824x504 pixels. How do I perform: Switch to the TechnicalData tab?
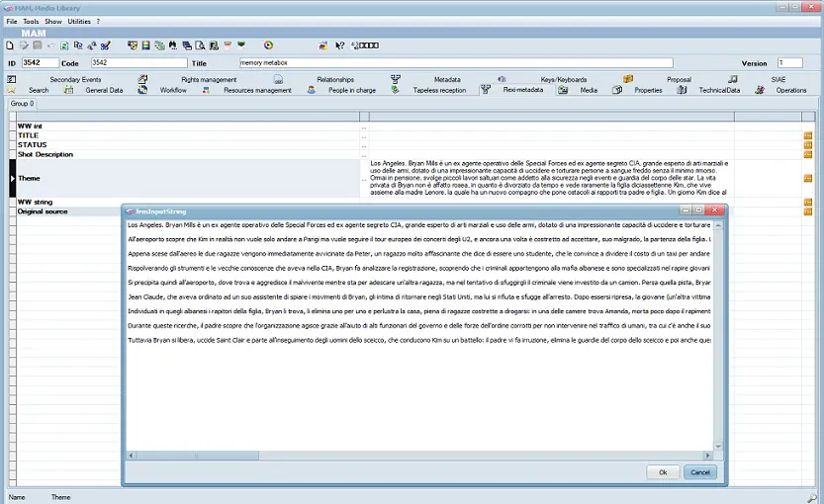[718, 90]
